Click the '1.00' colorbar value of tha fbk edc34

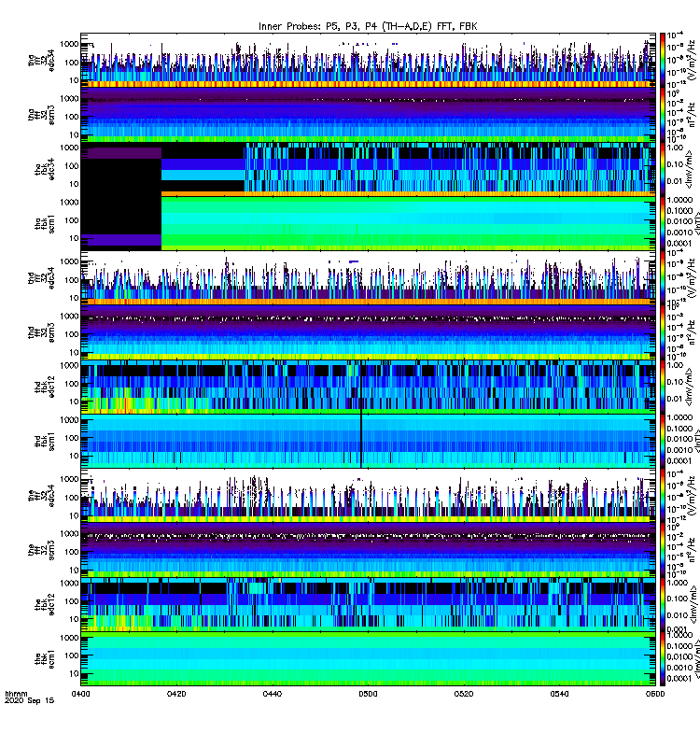pos(675,148)
